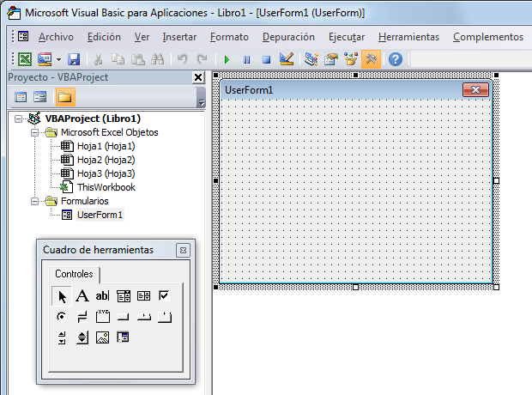The height and width of the screenshot is (395, 532).
Task: Open the Insert UserForm dropdown arrow
Action: [x=58, y=60]
